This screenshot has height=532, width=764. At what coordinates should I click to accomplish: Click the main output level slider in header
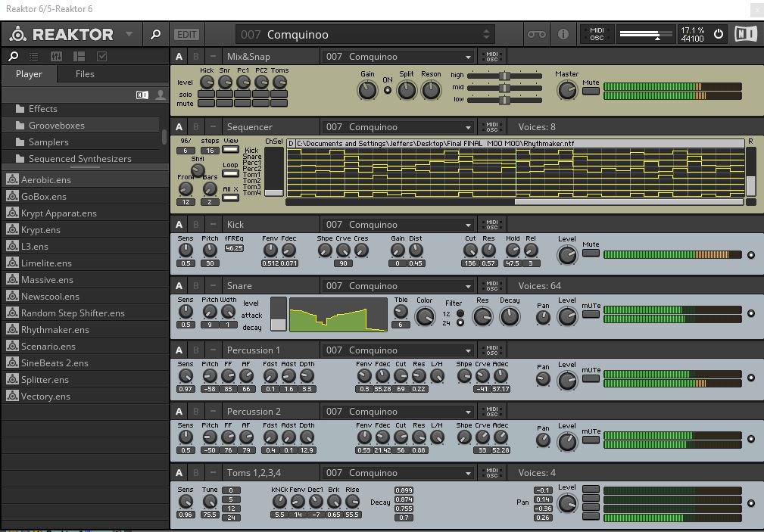646,34
